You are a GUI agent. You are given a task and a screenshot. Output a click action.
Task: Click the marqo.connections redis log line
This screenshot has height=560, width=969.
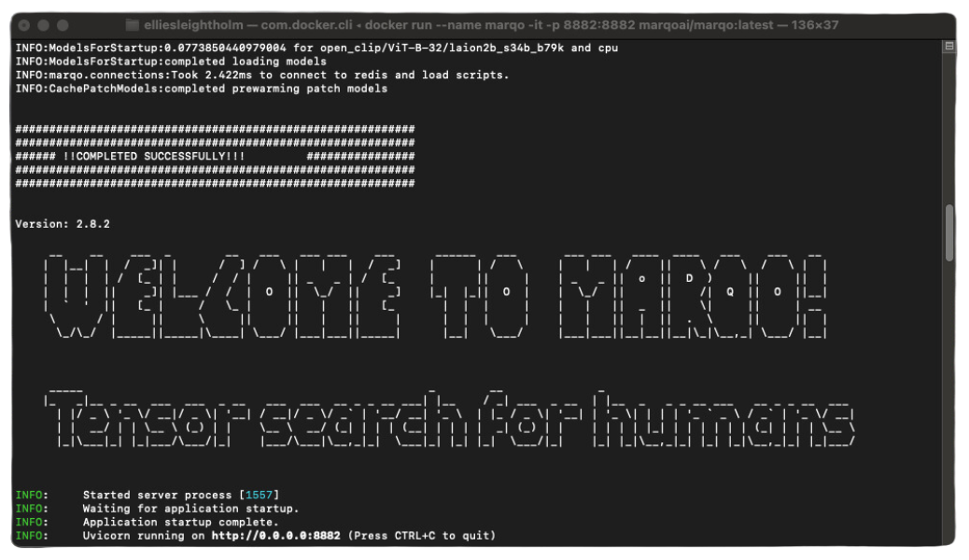pos(262,75)
